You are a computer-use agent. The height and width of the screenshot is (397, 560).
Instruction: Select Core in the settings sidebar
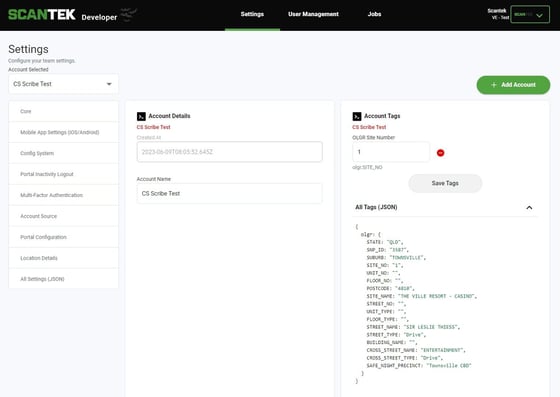[63, 111]
